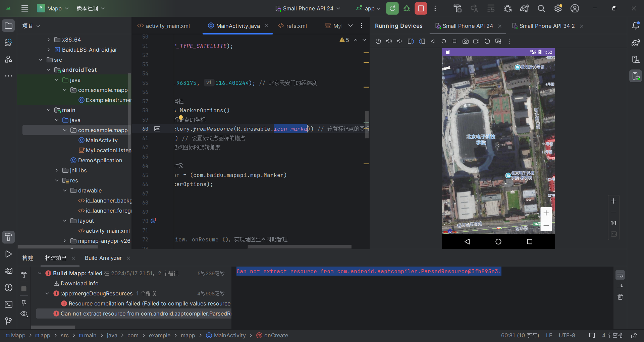Image resolution: width=644 pixels, height=342 pixels.
Task: Toggle the build view eye options
Action: 24,314
